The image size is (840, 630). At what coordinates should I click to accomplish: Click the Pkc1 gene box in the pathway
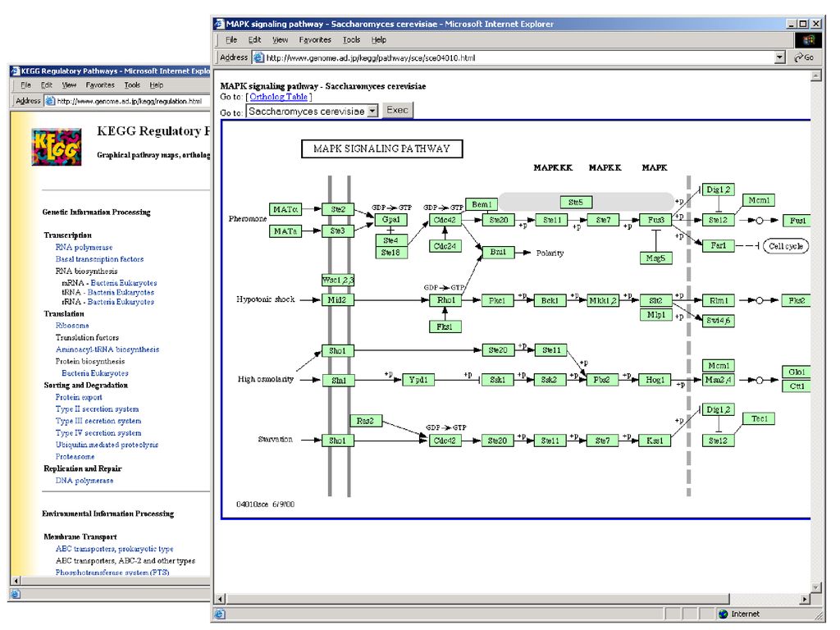click(497, 300)
